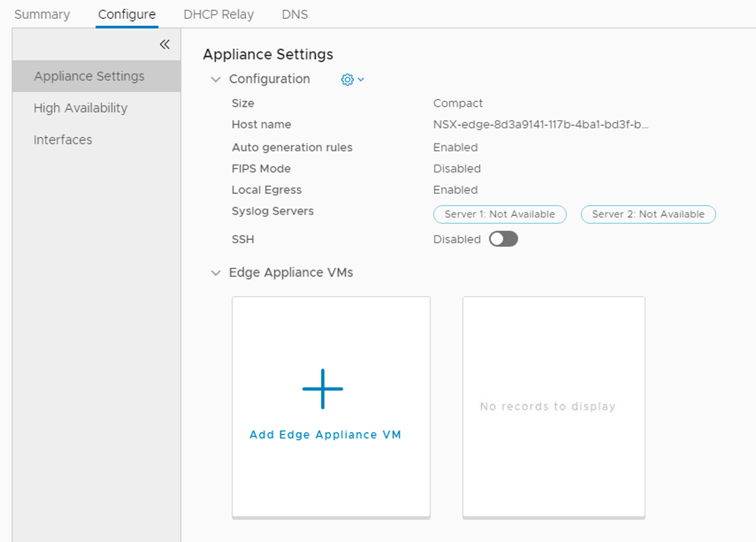Click Syslog Server 1 Not Available badge
This screenshot has height=542, width=756.
pos(500,214)
